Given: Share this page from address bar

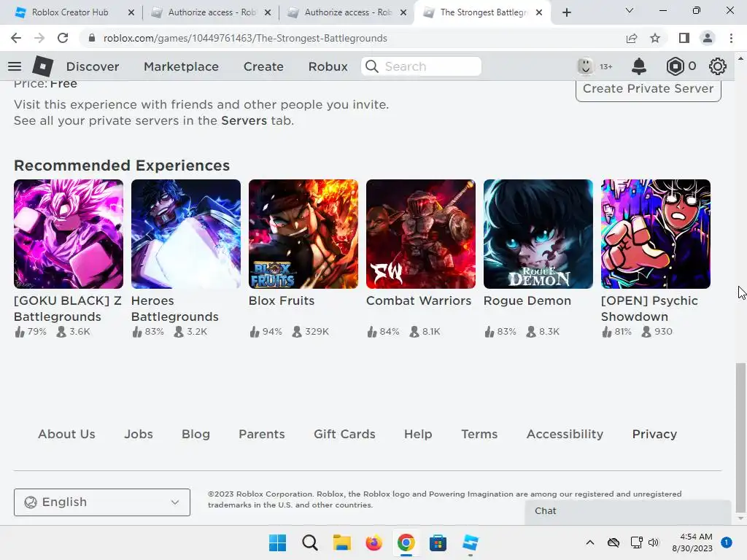Looking at the screenshot, I should [x=632, y=38].
